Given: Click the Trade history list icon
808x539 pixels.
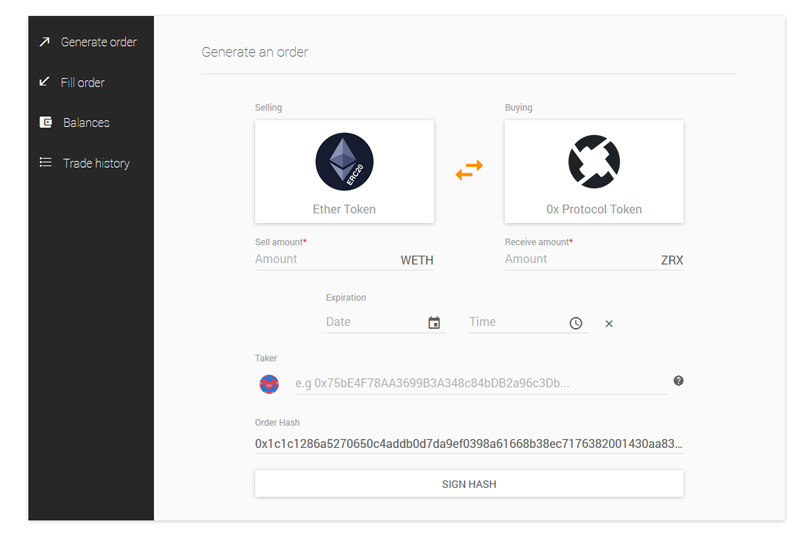Looking at the screenshot, I should [46, 162].
